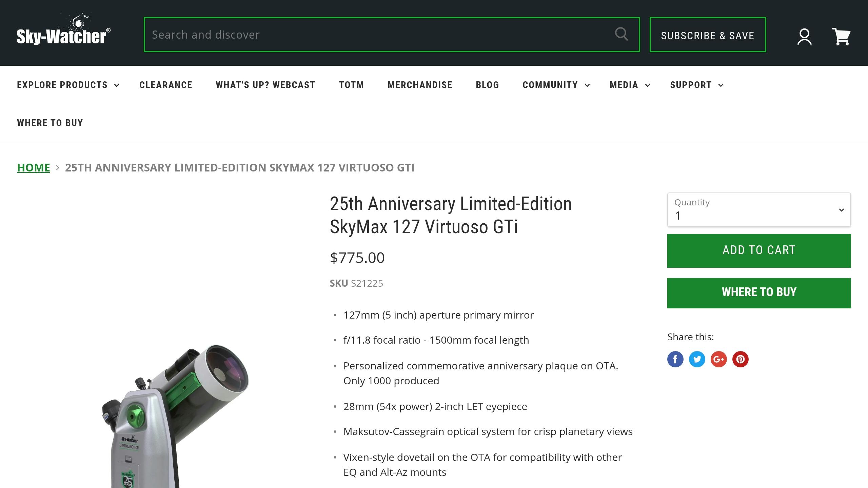Share the product via Google+
This screenshot has width=868, height=488.
click(x=719, y=359)
